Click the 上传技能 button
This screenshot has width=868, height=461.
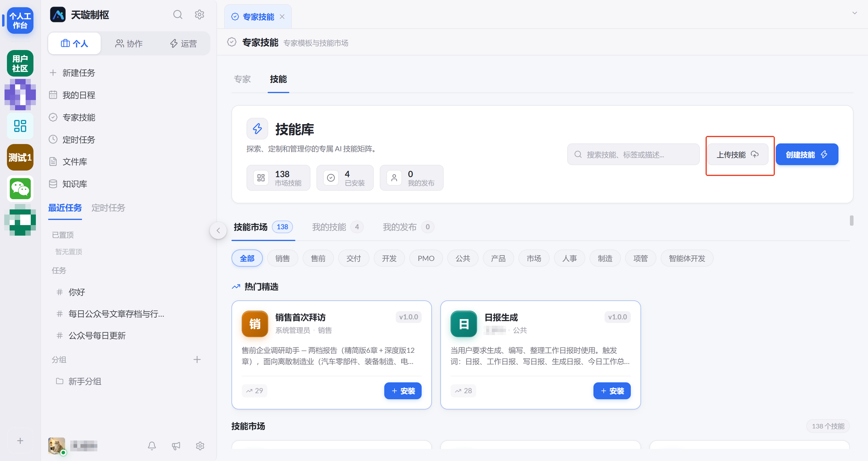click(737, 154)
